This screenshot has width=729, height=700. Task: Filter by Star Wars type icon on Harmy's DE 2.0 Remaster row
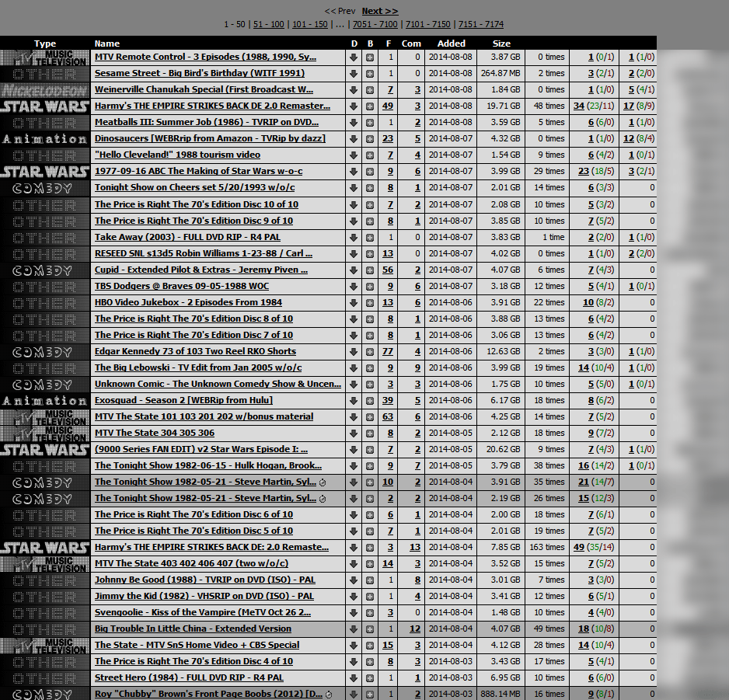point(44,106)
